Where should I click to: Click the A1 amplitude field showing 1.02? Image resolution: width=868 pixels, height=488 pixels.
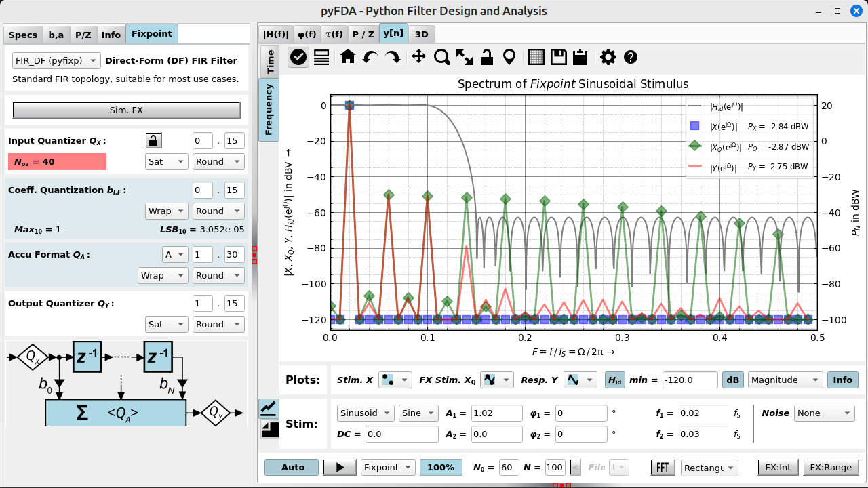[x=496, y=413]
